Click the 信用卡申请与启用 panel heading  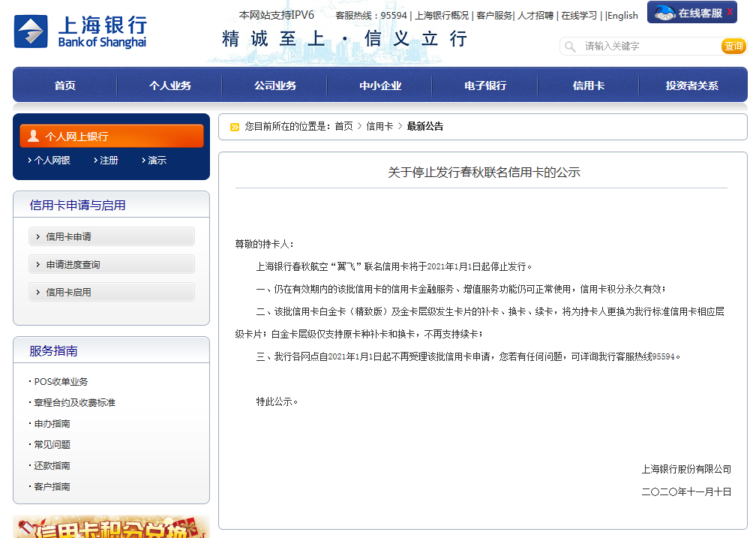pos(78,205)
